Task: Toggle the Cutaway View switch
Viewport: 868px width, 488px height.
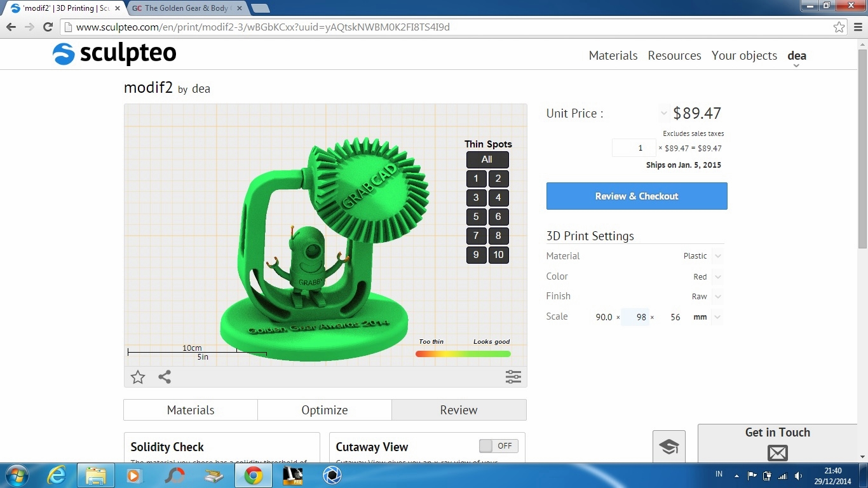Action: (x=499, y=446)
